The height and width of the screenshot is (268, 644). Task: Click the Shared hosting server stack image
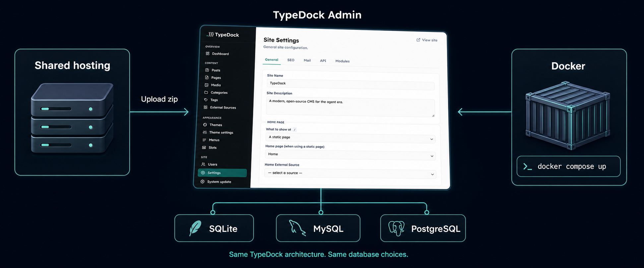(72, 119)
